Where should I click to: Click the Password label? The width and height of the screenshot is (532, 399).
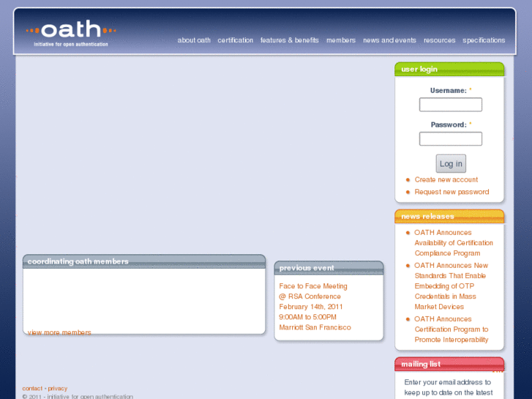449,124
